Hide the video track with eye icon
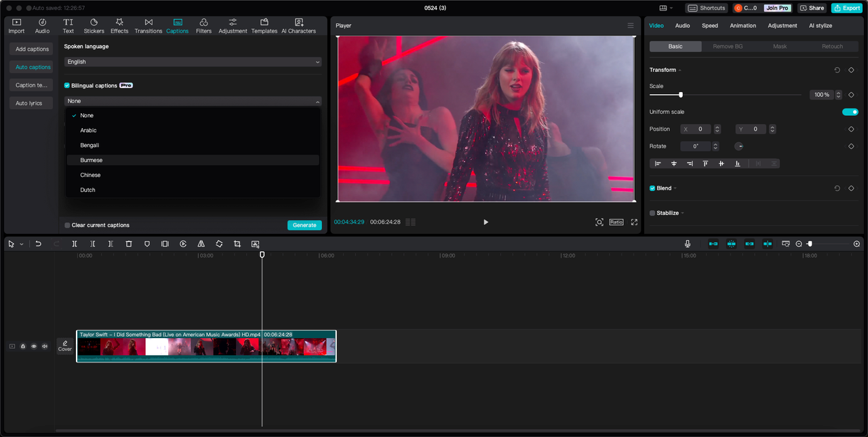 34,346
